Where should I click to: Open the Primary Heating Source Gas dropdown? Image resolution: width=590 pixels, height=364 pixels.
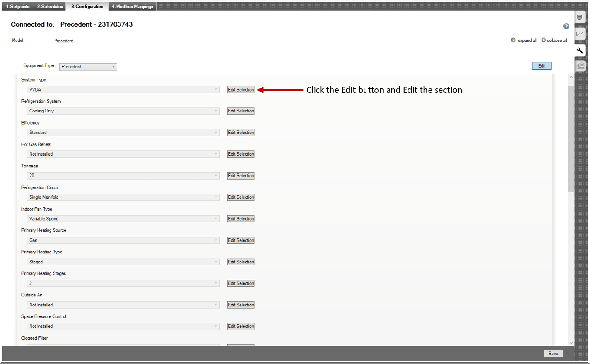click(123, 240)
